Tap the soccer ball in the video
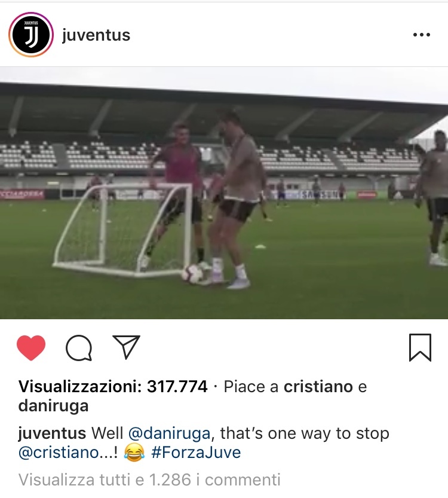Image resolution: width=448 pixels, height=498 pixels. tap(192, 274)
